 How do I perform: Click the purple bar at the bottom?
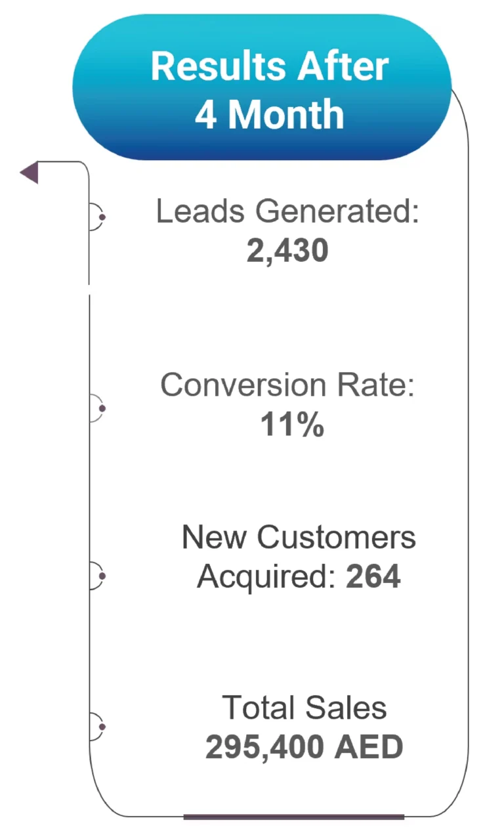293,817
